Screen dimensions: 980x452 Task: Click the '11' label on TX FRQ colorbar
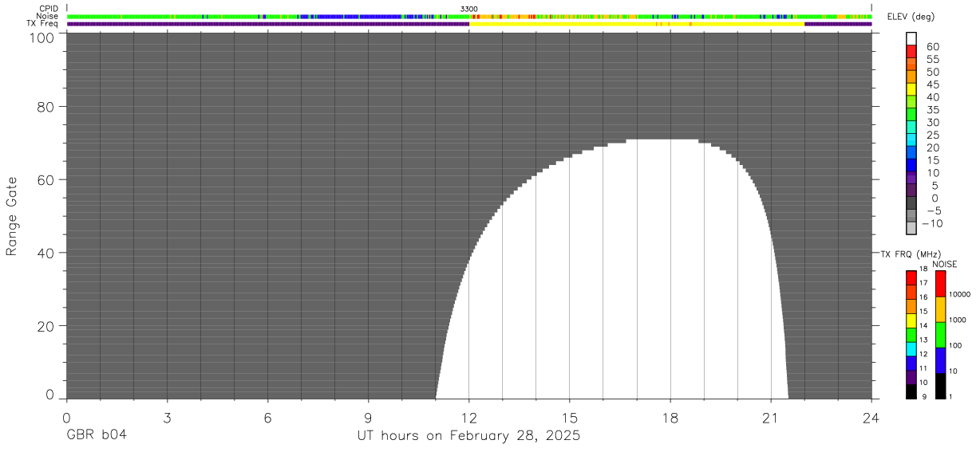tap(924, 368)
